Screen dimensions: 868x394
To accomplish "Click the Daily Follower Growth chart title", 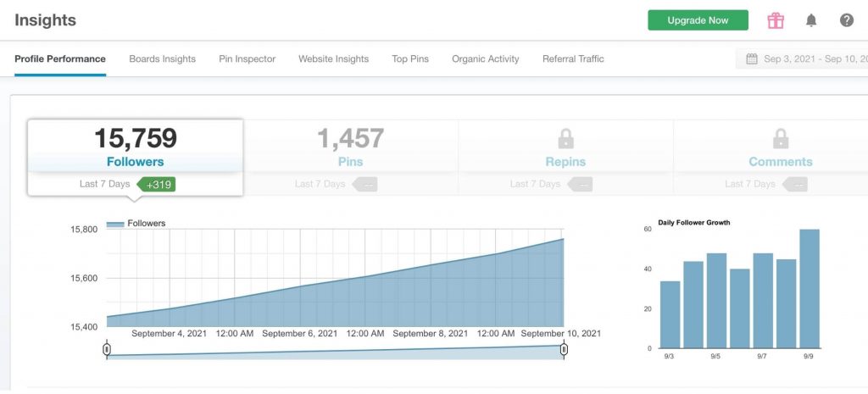I will (x=693, y=223).
